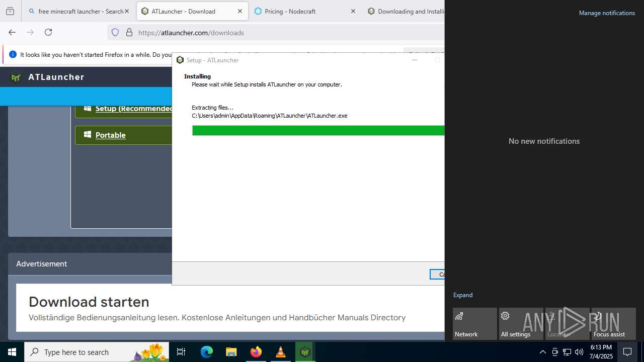Click the info icon in Firefox notification bar
This screenshot has height=362, width=644.
click(x=13, y=54)
